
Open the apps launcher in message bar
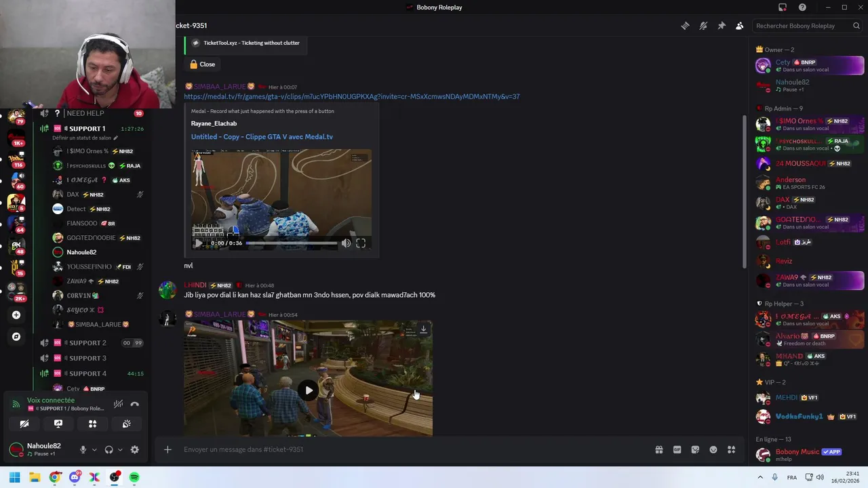click(732, 449)
